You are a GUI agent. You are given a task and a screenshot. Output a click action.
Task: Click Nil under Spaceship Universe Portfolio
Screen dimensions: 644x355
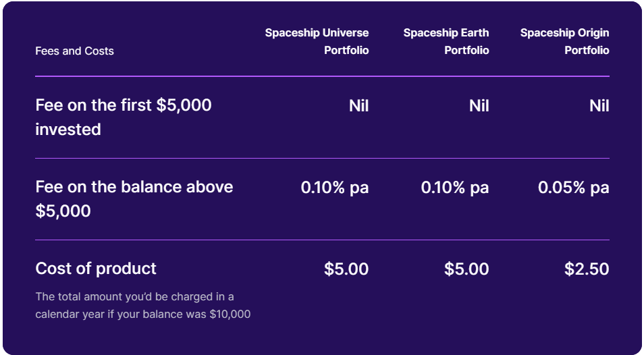coord(358,106)
